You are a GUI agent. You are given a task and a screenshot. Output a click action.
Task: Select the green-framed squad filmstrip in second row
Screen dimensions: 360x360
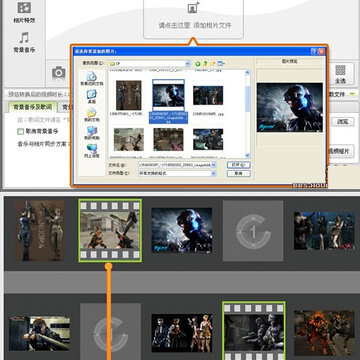[x=254, y=331]
